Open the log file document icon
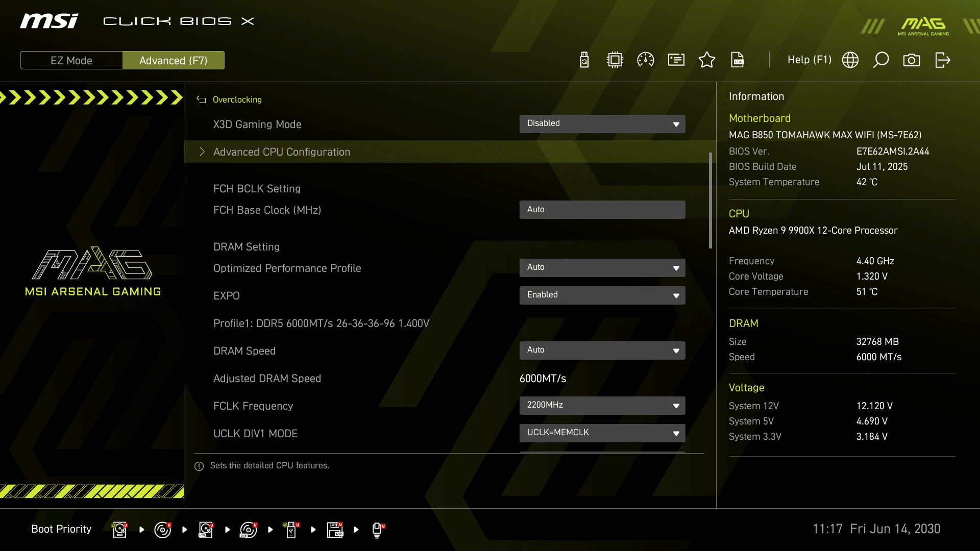The width and height of the screenshot is (980, 551). pos(738,60)
